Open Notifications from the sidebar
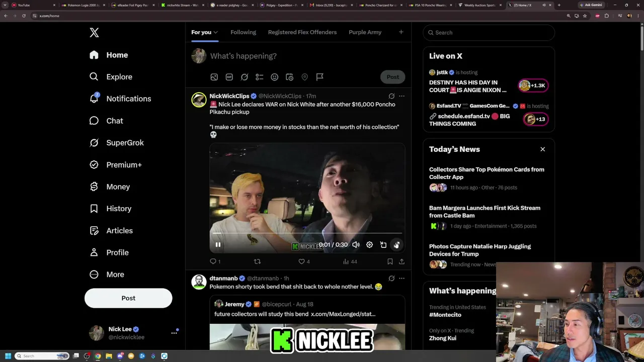This screenshot has width=644, height=362. pos(120,99)
